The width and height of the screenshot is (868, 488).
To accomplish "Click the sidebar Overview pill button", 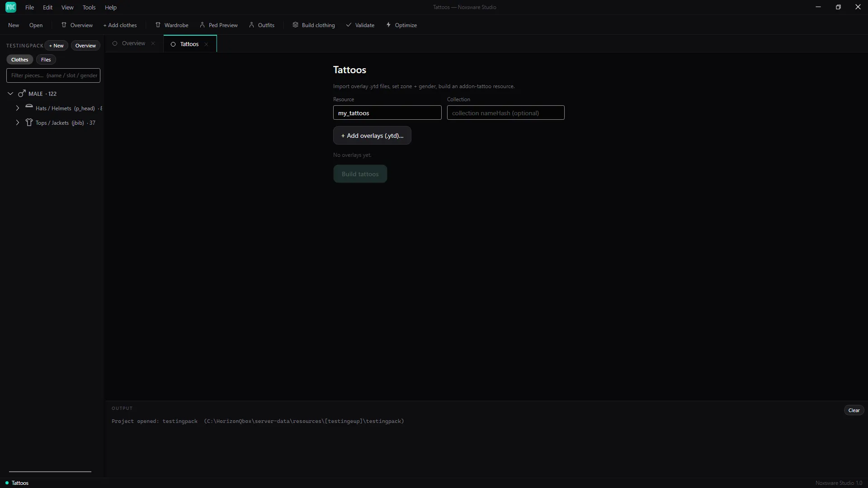I will coord(85,46).
